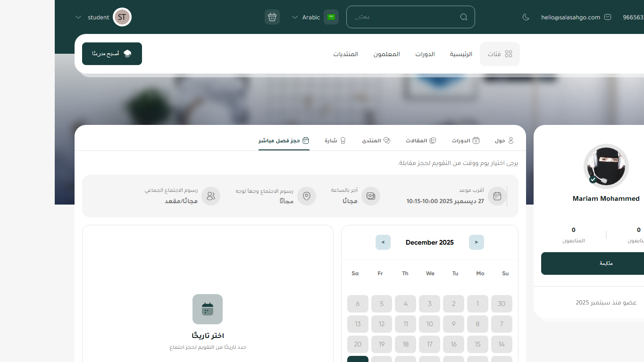Click the nearest appointment calendar icon
The height and width of the screenshot is (362, 644).
[x=497, y=196]
